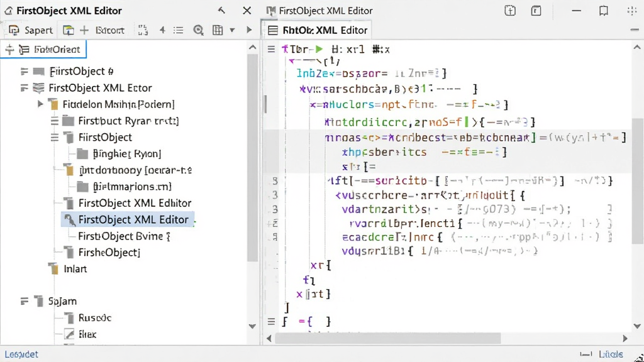This screenshot has width=644, height=362.
Task: Click hamburger icon at top of code gutter
Action: click(271, 49)
